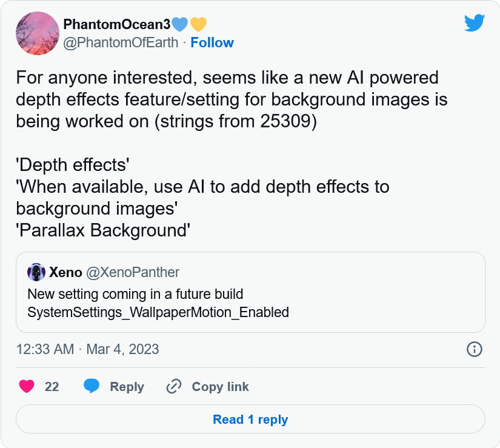Open the quoted tweet about WallpaperMotion setting
This screenshot has width=500, height=448.
point(251,292)
